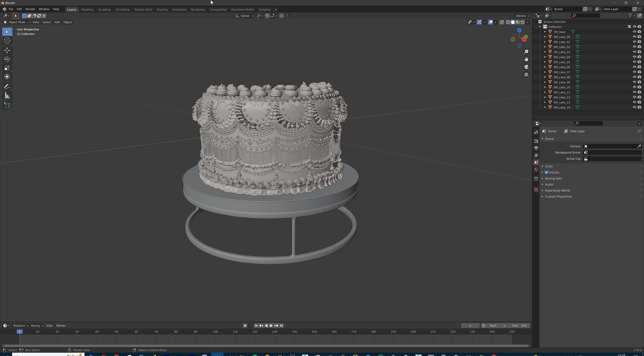Switch to wireframe shading

tap(508, 22)
